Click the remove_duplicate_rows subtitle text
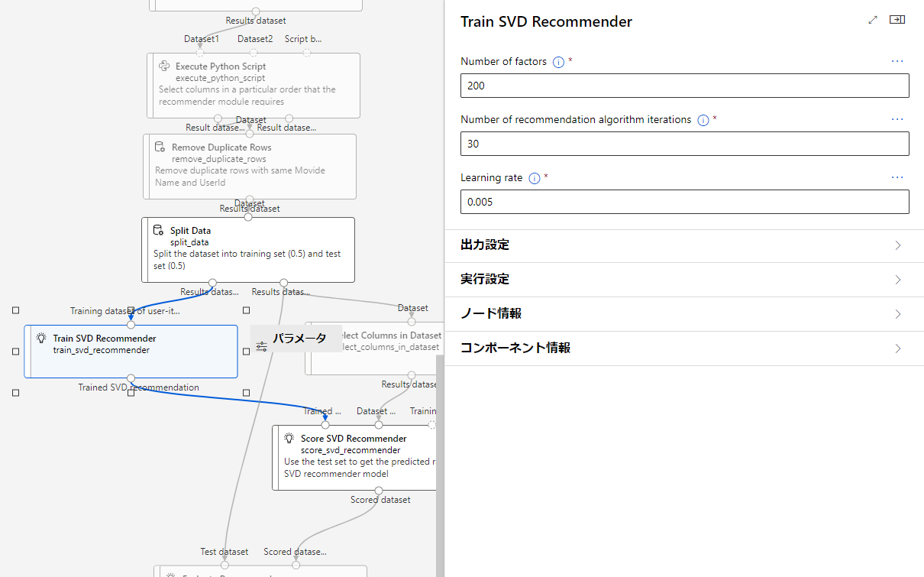The height and width of the screenshot is (577, 924). pyautogui.click(x=219, y=159)
